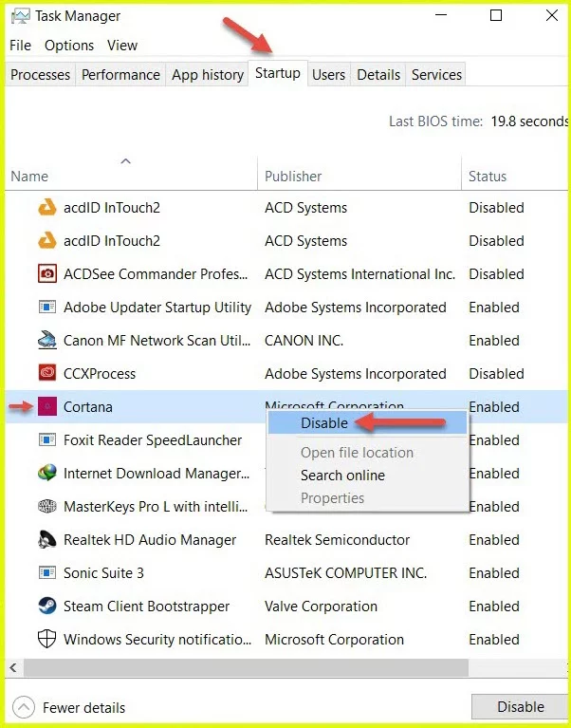
Task: Click the Valve Corporation publisher cell
Action: [321, 606]
